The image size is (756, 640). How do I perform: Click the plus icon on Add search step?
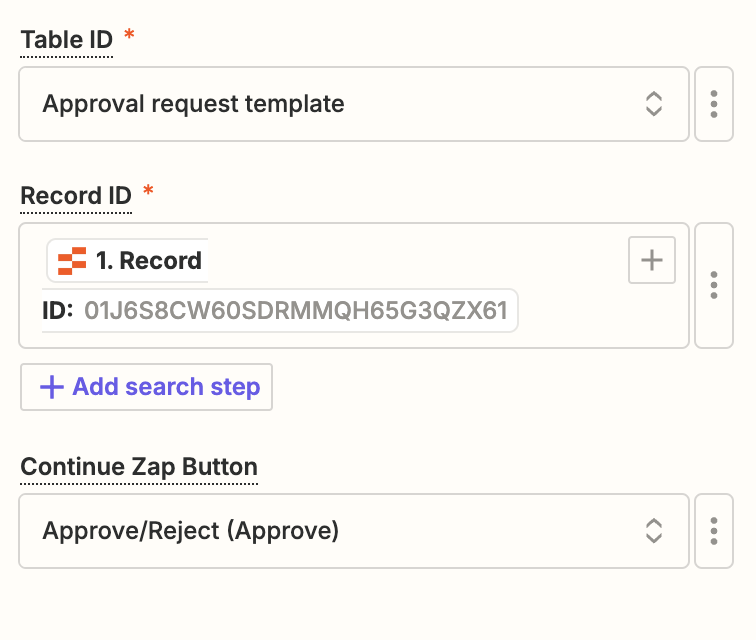[x=51, y=387]
